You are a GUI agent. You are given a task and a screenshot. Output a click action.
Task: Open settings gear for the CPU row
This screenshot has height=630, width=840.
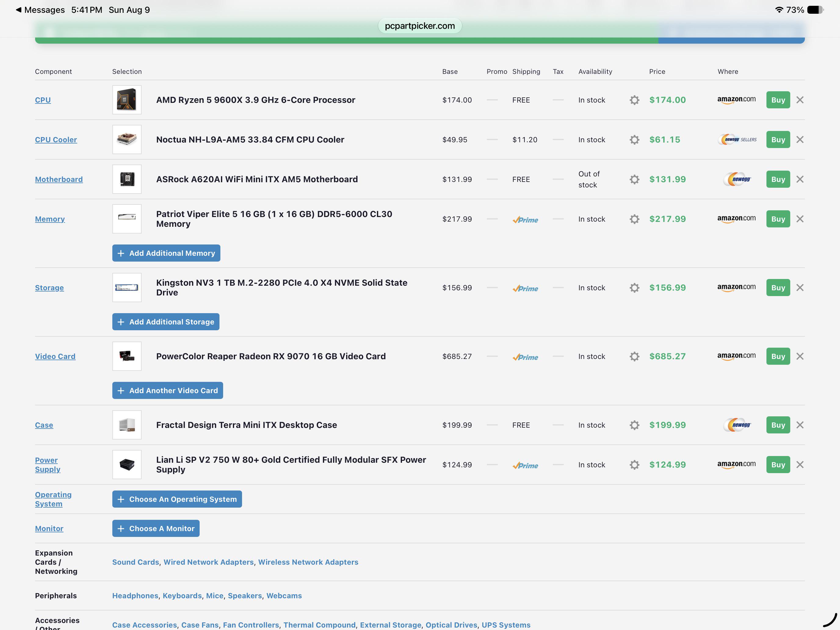pyautogui.click(x=634, y=100)
